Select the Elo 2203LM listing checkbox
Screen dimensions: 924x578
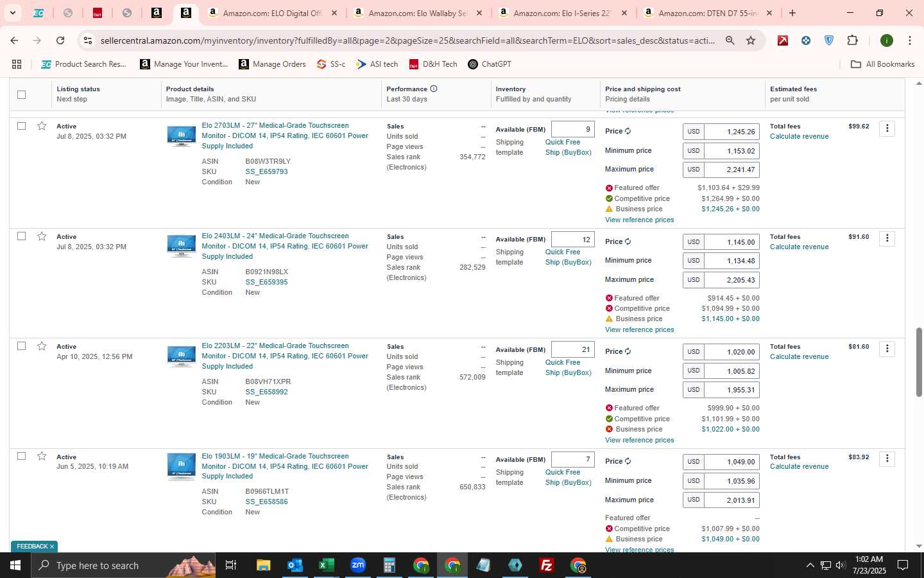(x=21, y=346)
